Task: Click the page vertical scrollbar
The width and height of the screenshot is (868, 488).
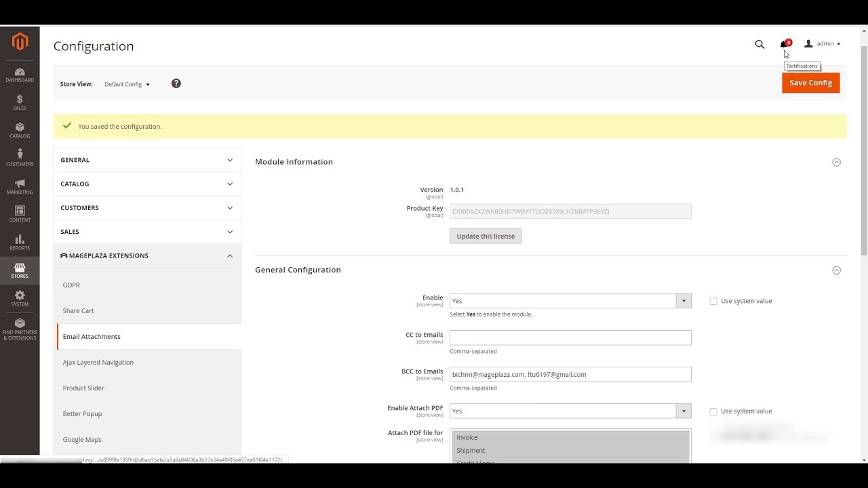Action: [x=864, y=151]
